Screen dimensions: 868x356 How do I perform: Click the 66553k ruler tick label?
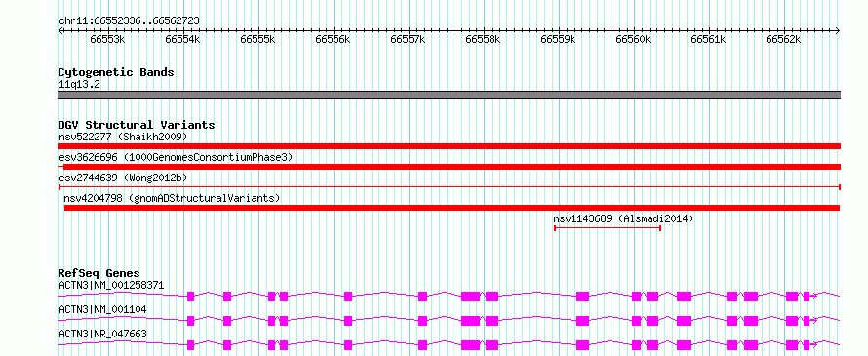[107, 39]
